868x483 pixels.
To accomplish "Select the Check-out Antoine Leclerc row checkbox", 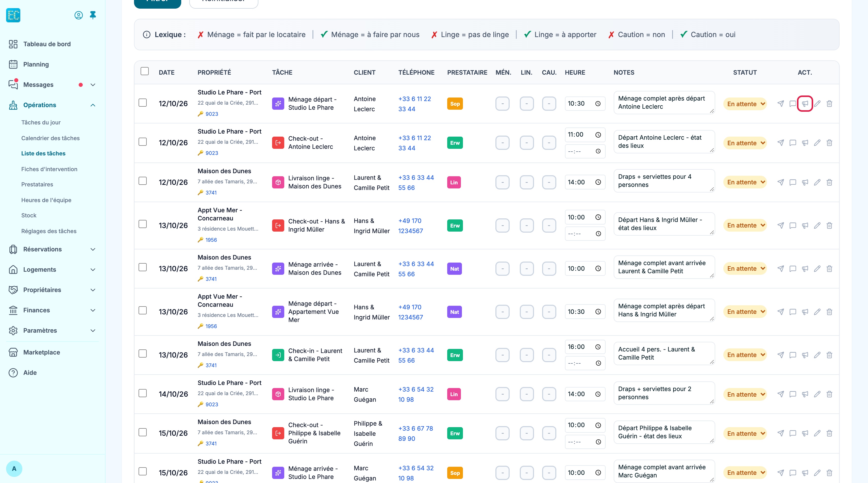I will pyautogui.click(x=143, y=141).
